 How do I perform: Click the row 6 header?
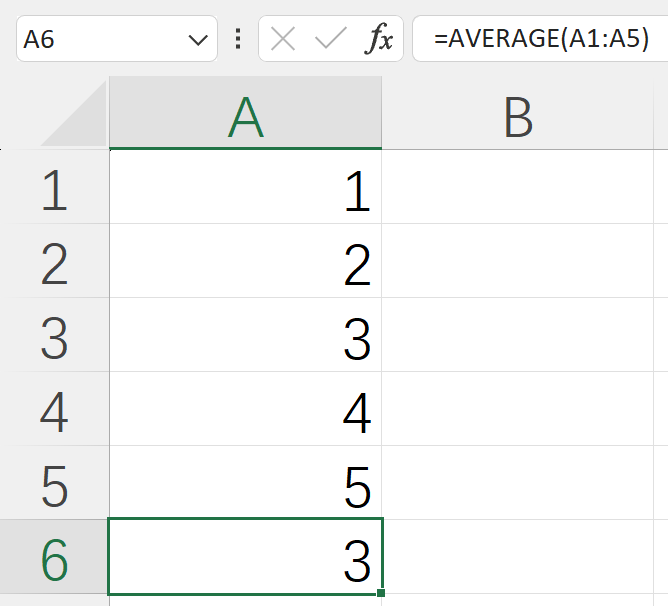(x=54, y=557)
